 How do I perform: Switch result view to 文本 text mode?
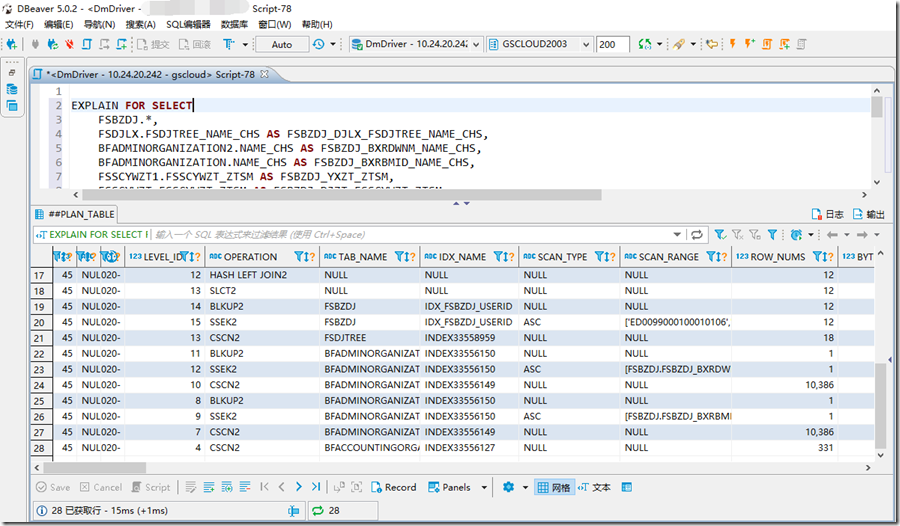(593, 487)
